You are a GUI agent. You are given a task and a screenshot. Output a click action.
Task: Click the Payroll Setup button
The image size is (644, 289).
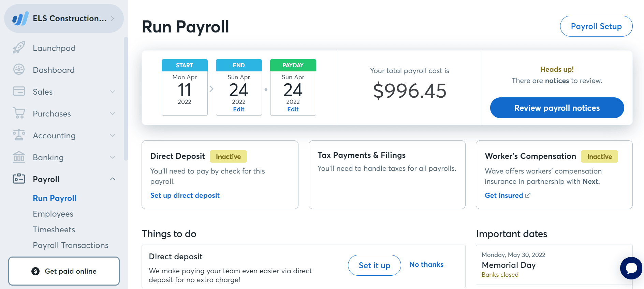click(x=596, y=26)
